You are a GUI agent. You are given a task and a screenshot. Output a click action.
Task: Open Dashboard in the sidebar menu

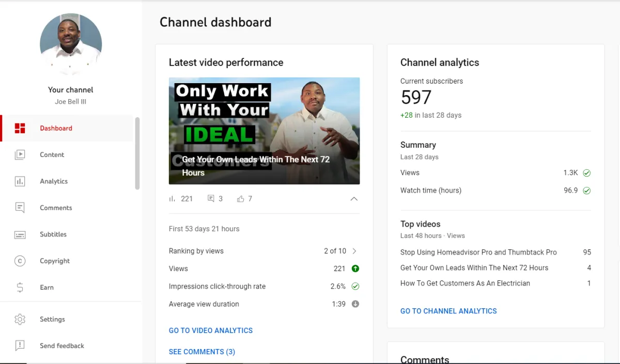(67, 128)
